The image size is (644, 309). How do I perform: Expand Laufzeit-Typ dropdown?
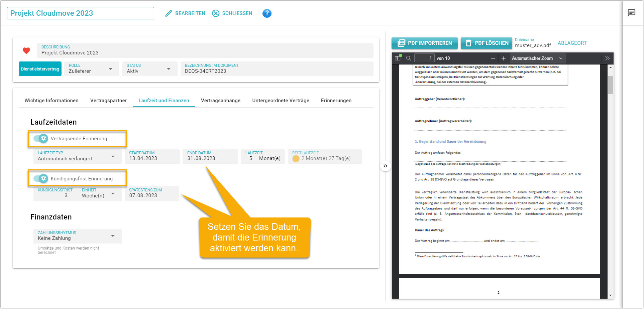[77, 156]
